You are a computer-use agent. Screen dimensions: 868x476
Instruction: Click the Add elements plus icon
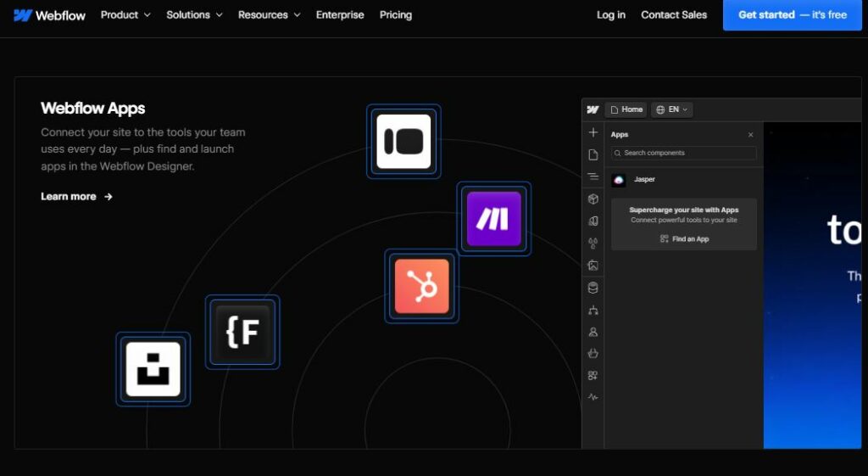[593, 132]
